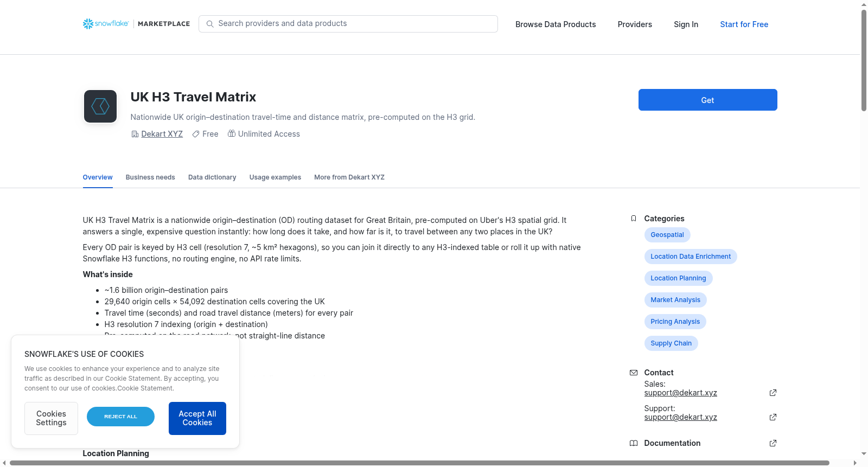Click the MARKETPLACE label in header
Viewport: 868px width, 467px height.
point(164,24)
